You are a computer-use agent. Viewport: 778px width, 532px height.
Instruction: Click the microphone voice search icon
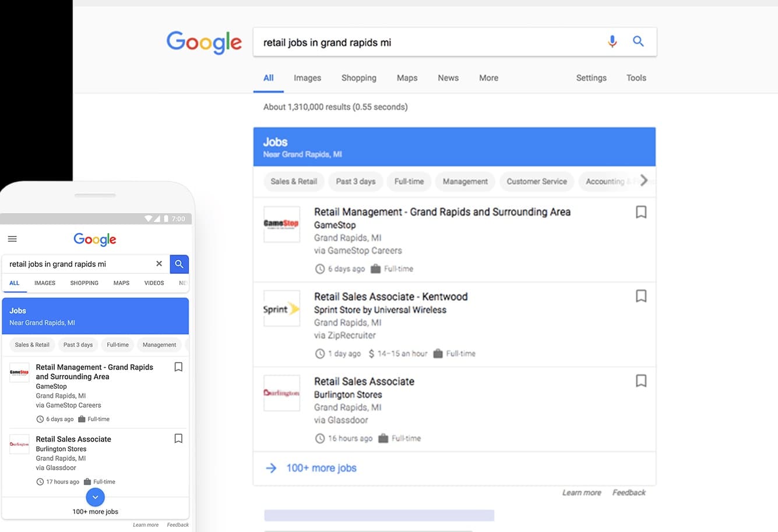612,42
